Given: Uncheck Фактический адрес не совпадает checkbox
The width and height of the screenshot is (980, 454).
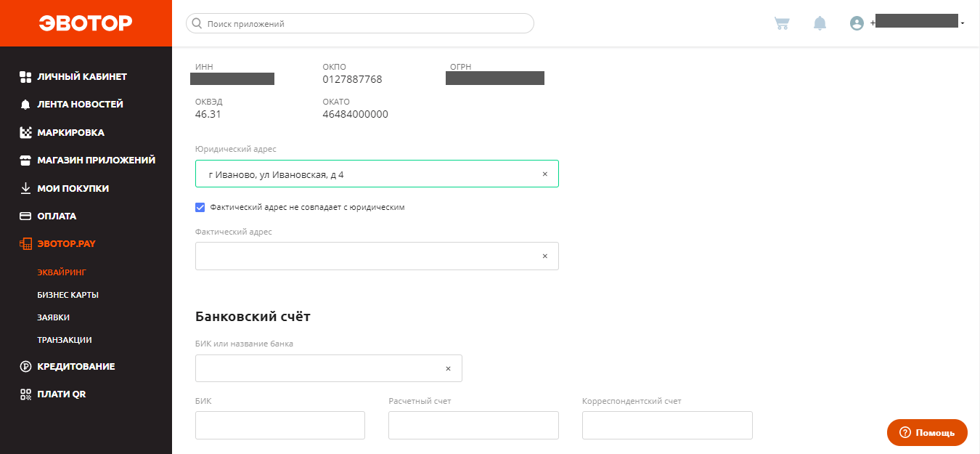Looking at the screenshot, I should tap(200, 207).
